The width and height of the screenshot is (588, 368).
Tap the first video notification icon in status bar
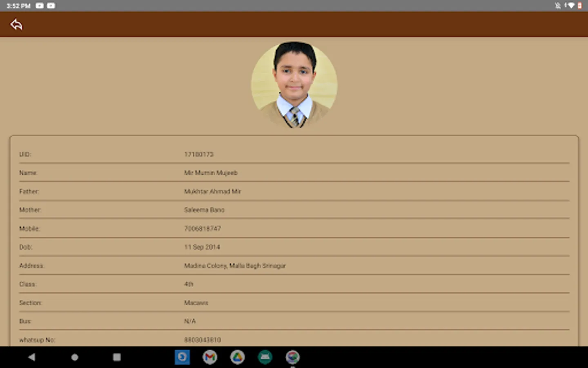coord(40,6)
